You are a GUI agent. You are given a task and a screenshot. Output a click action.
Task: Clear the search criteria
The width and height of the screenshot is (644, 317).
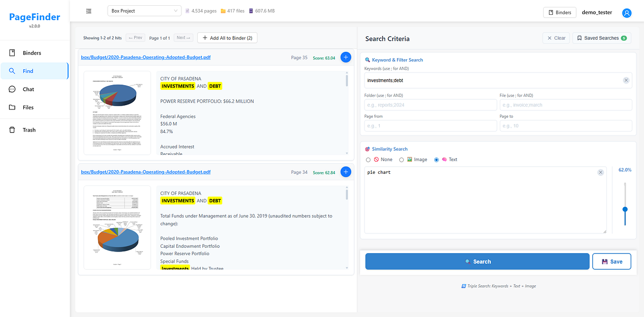point(556,38)
